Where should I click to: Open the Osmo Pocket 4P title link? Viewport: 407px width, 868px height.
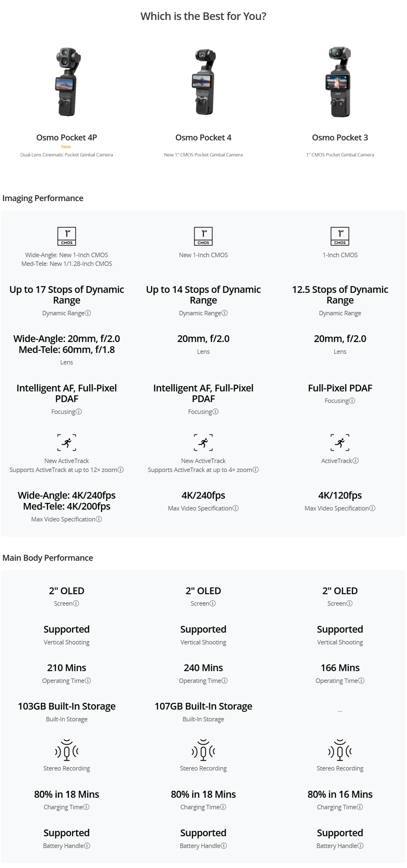(x=67, y=138)
